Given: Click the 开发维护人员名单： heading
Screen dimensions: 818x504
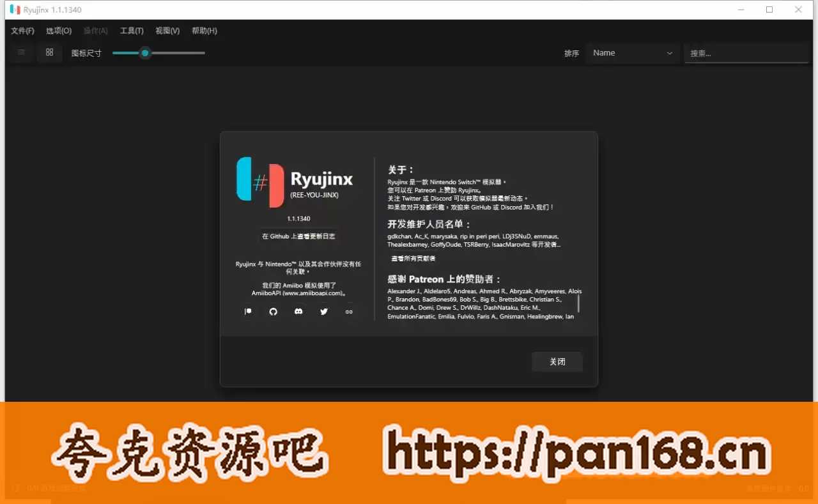Looking at the screenshot, I should 429,224.
